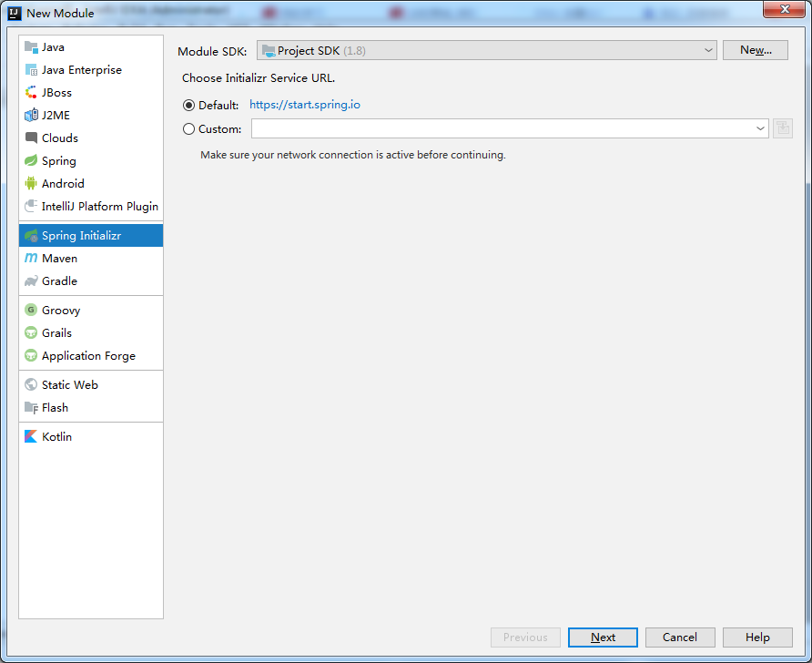The image size is (812, 663).
Task: Select the 'Kotlin' label
Action: [57, 436]
